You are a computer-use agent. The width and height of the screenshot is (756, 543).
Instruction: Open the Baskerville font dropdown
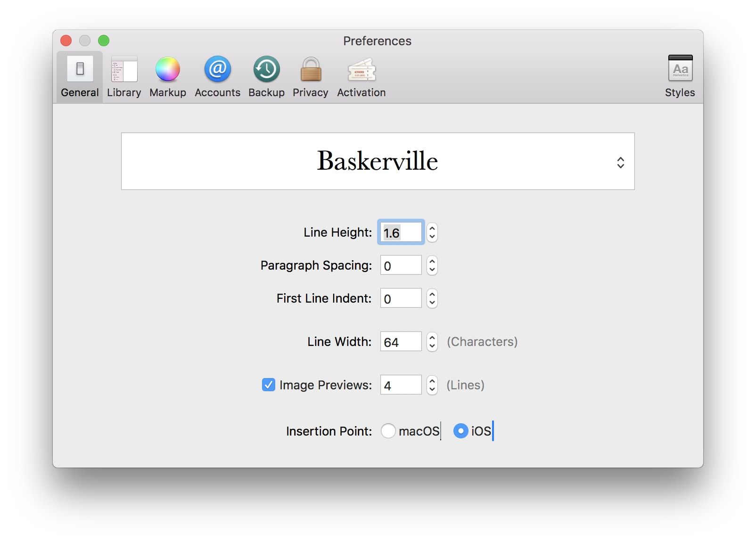[378, 161]
